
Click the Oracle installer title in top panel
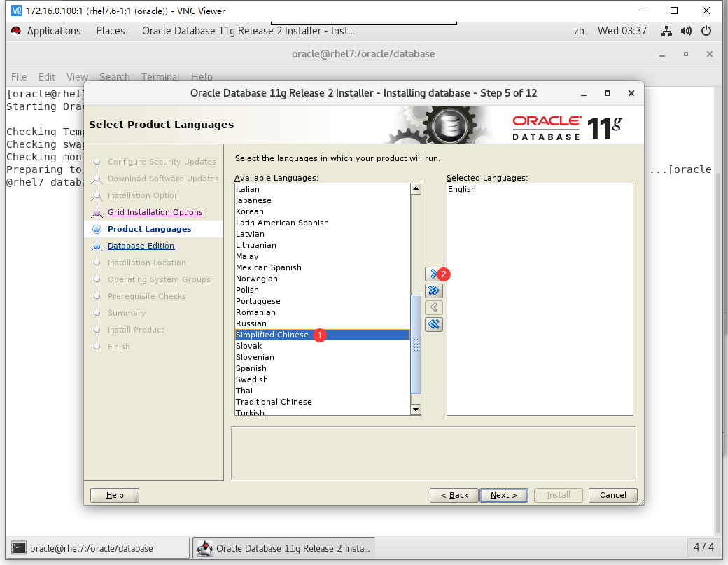tap(248, 31)
